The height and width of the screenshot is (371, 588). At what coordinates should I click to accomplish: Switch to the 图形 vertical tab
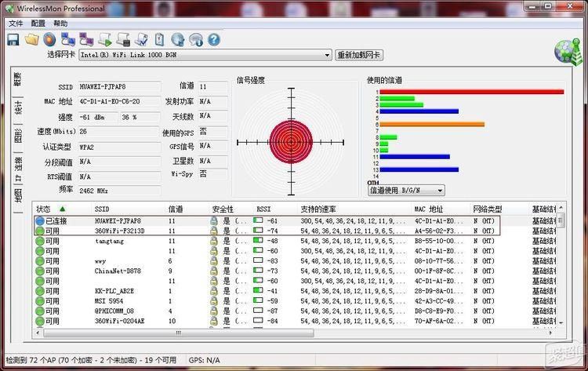click(x=17, y=136)
